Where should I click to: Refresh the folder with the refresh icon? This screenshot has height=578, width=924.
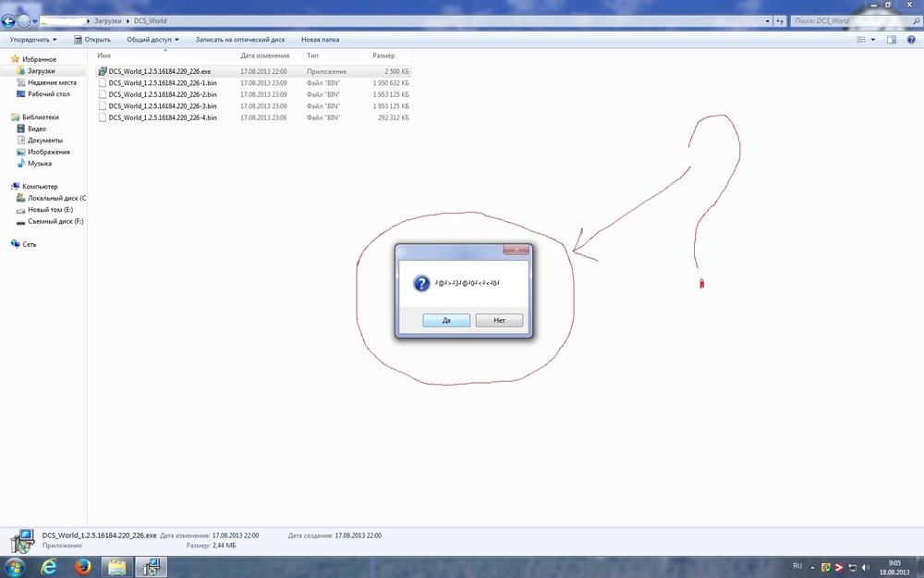click(x=780, y=20)
